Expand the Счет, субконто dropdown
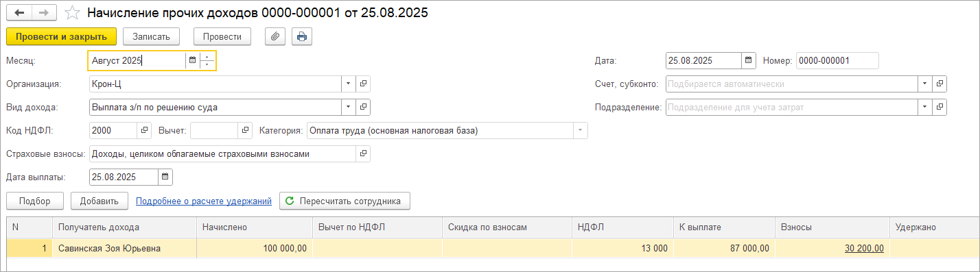The width and height of the screenshot is (980, 272). (924, 84)
